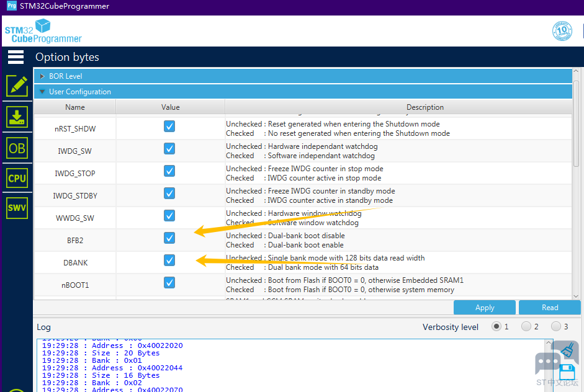Click the 'Dual-bank boot enable' description text

306,245
